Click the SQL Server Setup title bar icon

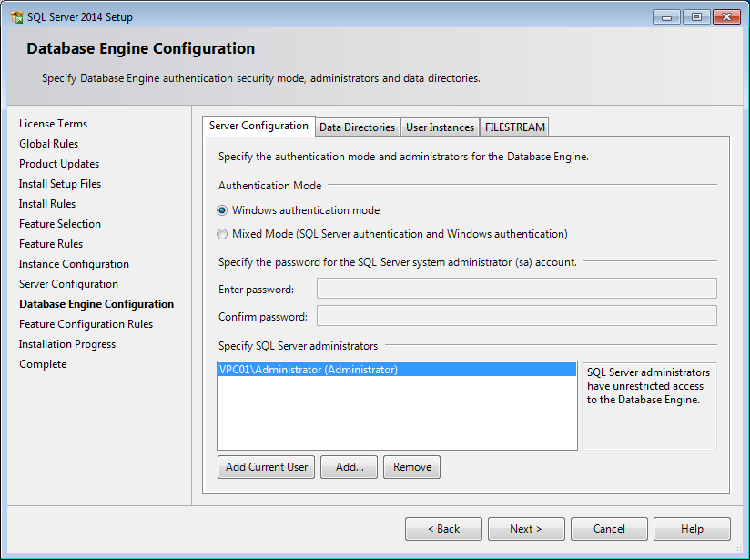tap(16, 17)
